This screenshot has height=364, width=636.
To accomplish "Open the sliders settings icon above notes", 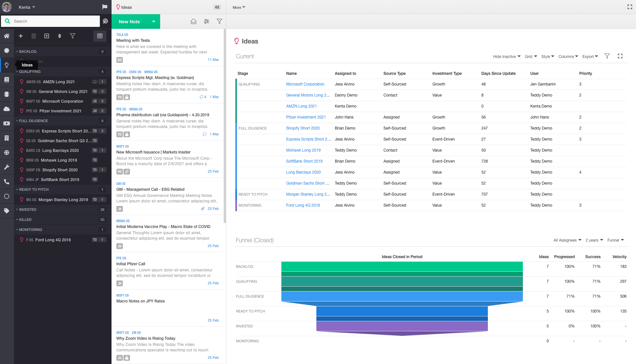I will pos(206,21).
